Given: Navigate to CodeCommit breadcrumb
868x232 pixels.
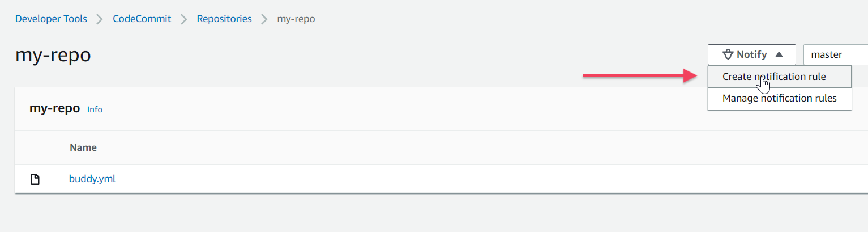Looking at the screenshot, I should coord(142,19).
